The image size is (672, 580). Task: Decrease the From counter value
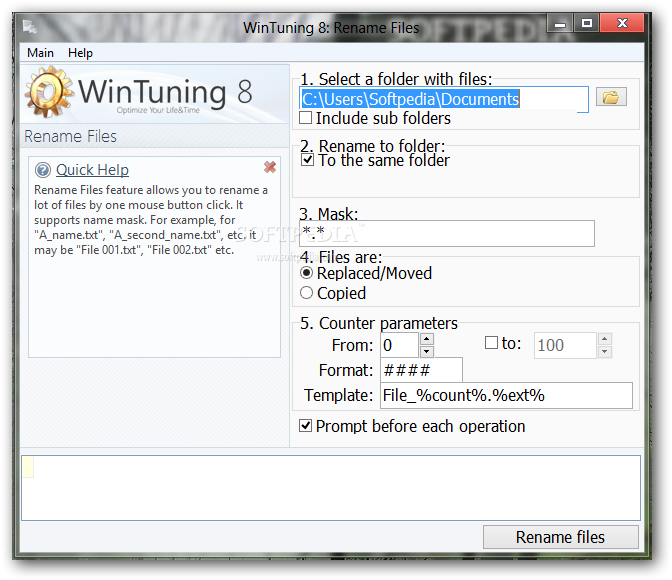pyautogui.click(x=426, y=352)
